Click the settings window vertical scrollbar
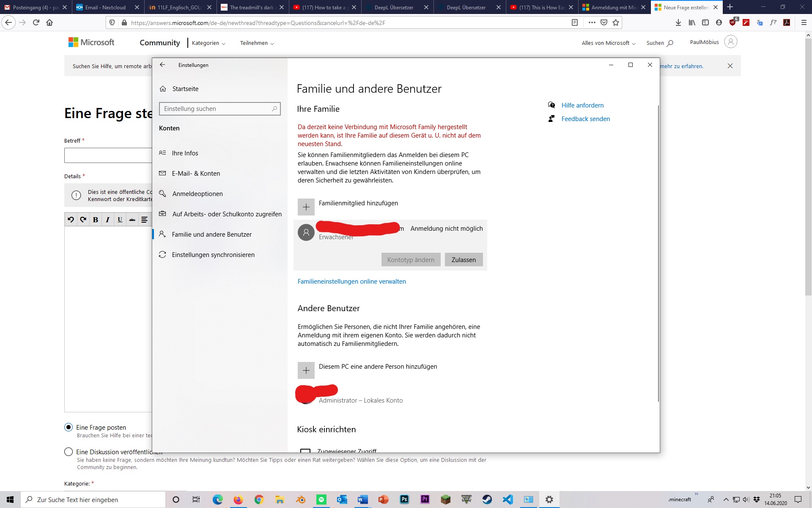Screen dimensions: 812x508 coord(658,254)
